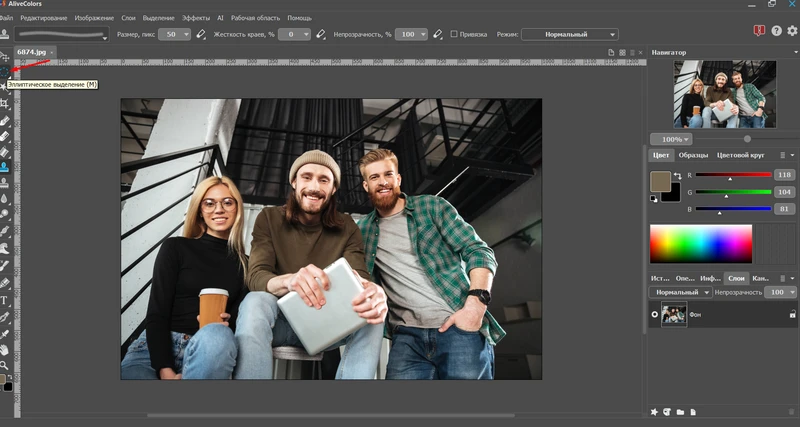Viewport: 800px width, 427px height.
Task: Open the Navigator 100% zoom dropdown
Action: [x=671, y=139]
